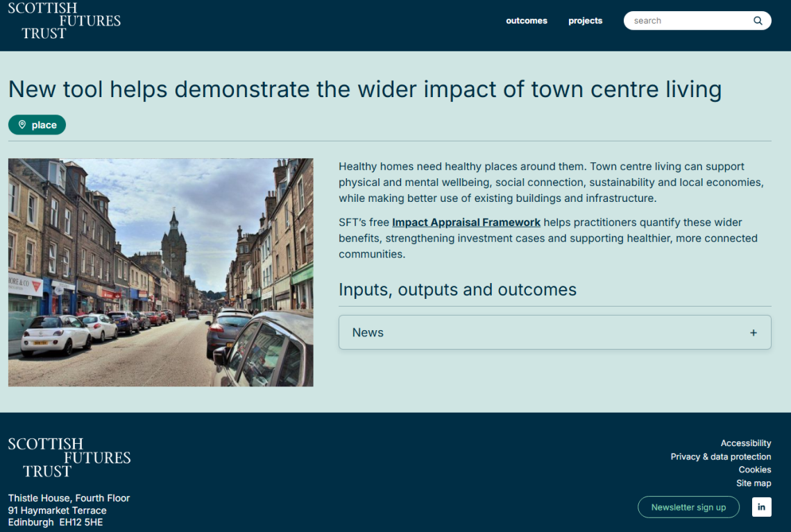Click the Scottish Futures Trust header logo
791x532 pixels.
click(64, 21)
